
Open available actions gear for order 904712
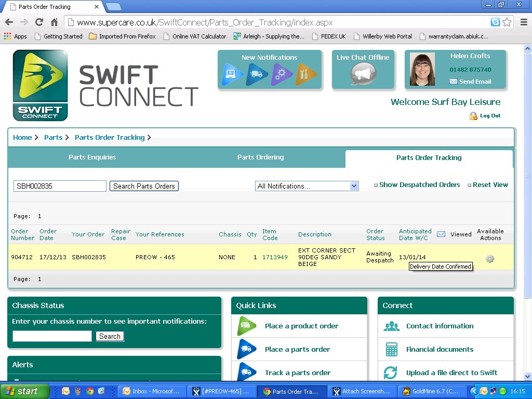[489, 259]
